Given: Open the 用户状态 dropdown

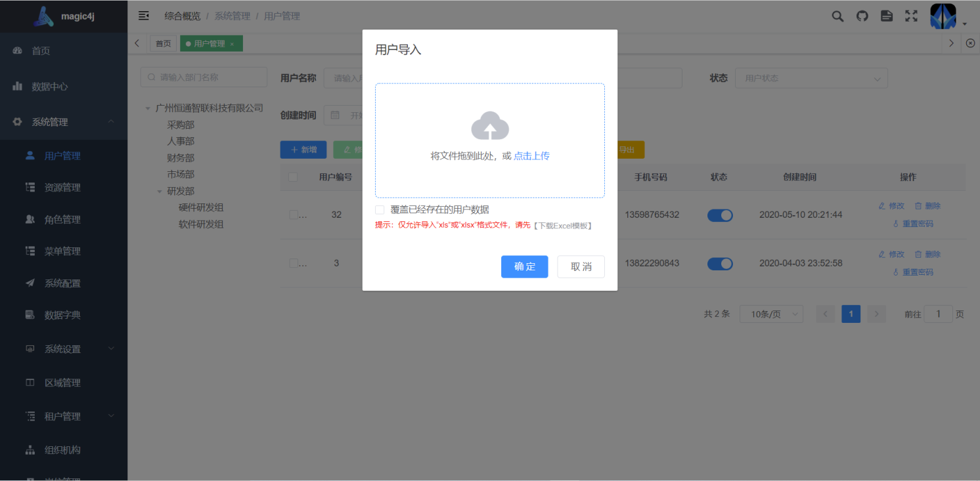Looking at the screenshot, I should pyautogui.click(x=811, y=78).
